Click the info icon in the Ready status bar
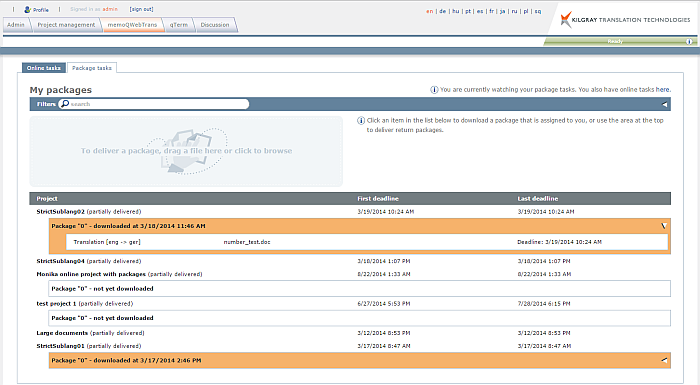 (689, 42)
